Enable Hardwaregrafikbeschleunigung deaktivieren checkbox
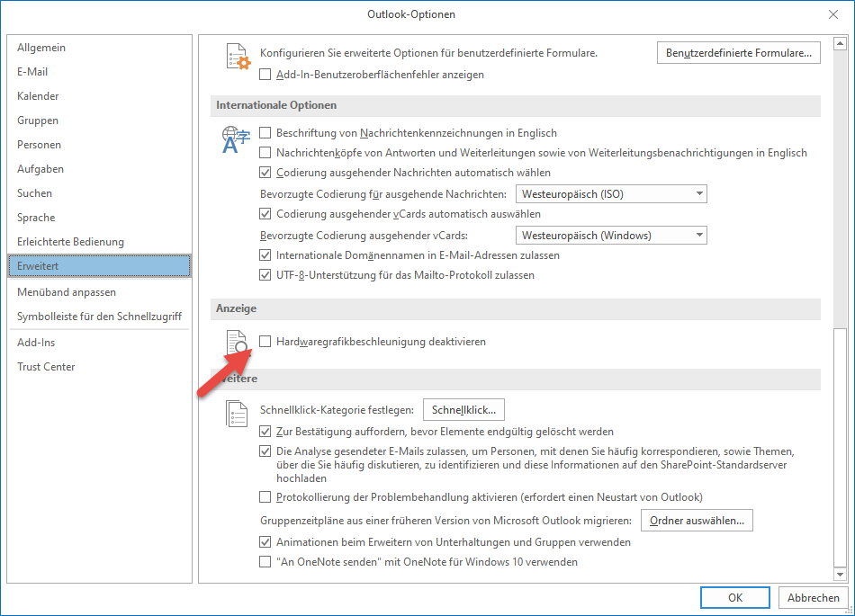The image size is (855, 616). (x=265, y=342)
